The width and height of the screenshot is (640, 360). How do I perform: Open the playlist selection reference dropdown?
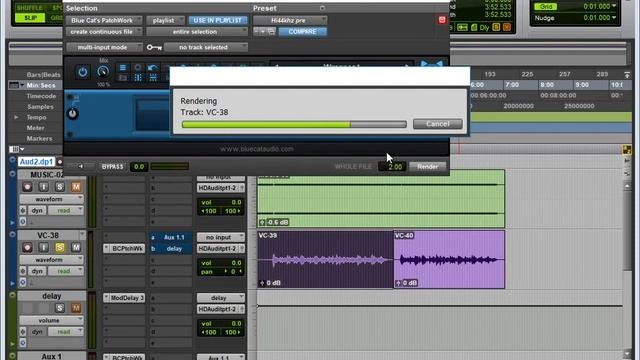pyautogui.click(x=165, y=20)
